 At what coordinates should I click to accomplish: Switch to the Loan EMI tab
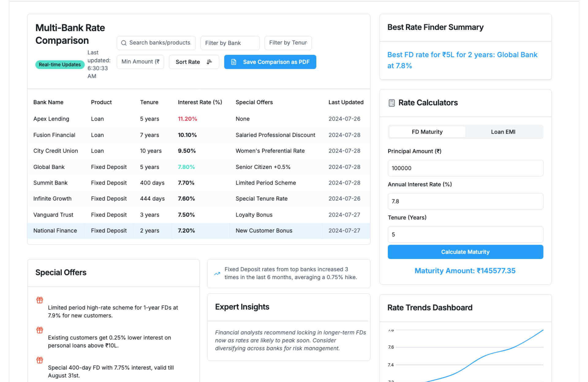[503, 132]
